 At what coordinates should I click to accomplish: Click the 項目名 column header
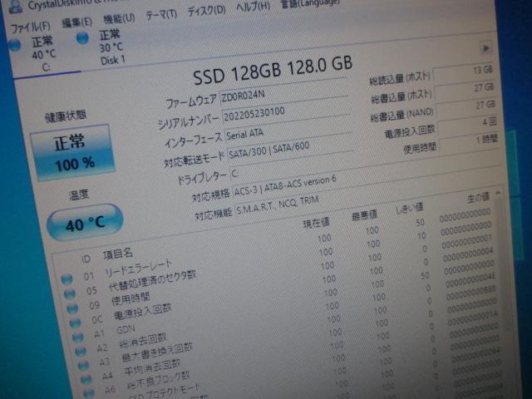click(118, 254)
